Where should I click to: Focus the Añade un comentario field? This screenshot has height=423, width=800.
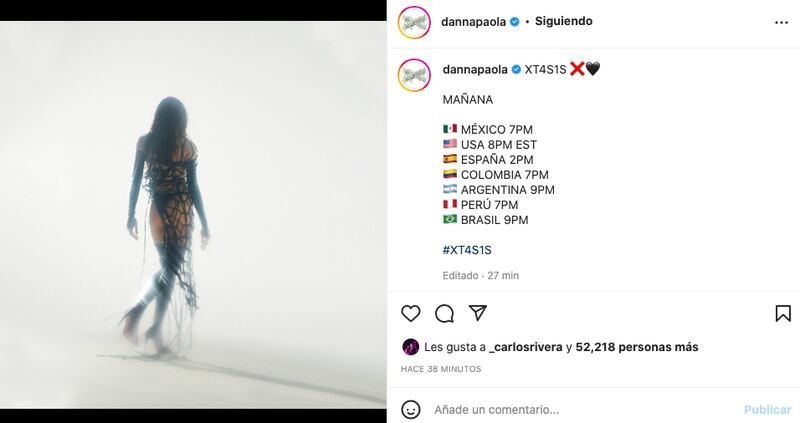click(x=582, y=410)
